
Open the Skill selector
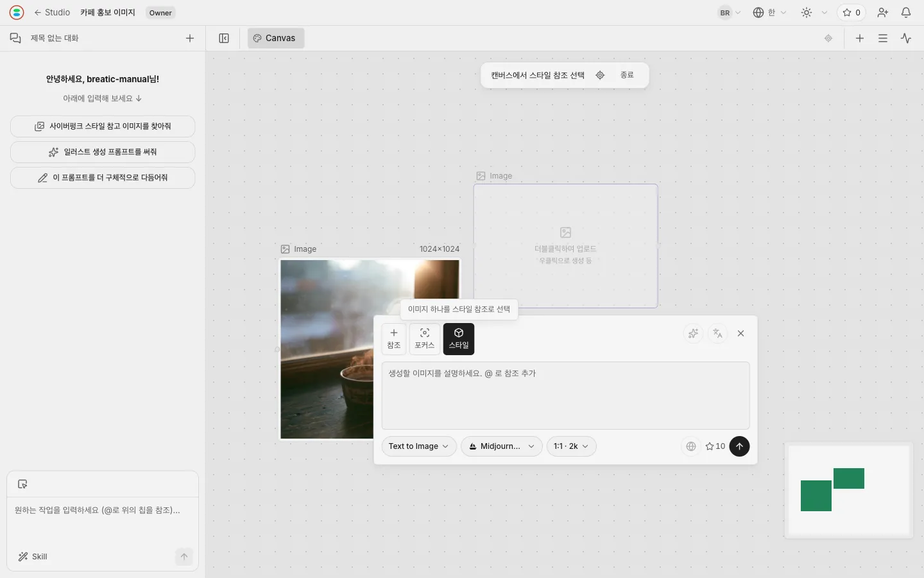point(33,557)
